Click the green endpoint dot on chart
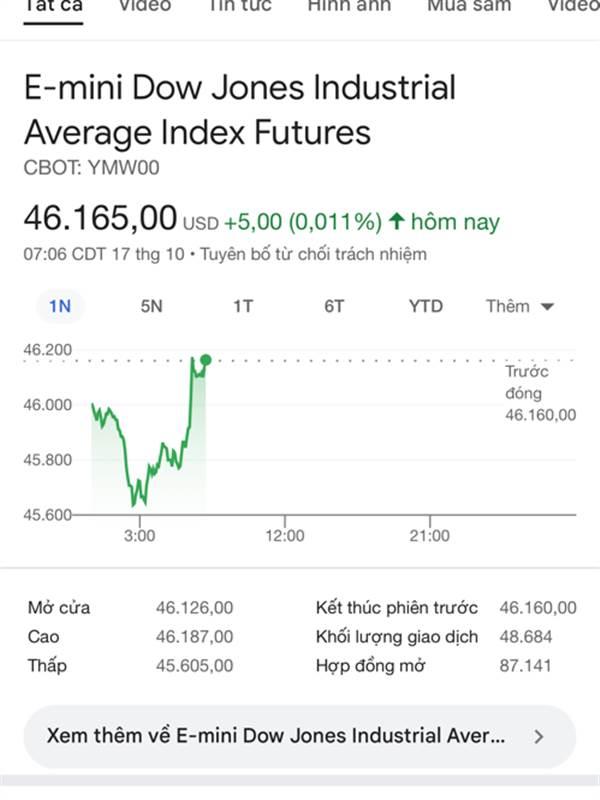 tap(205, 360)
